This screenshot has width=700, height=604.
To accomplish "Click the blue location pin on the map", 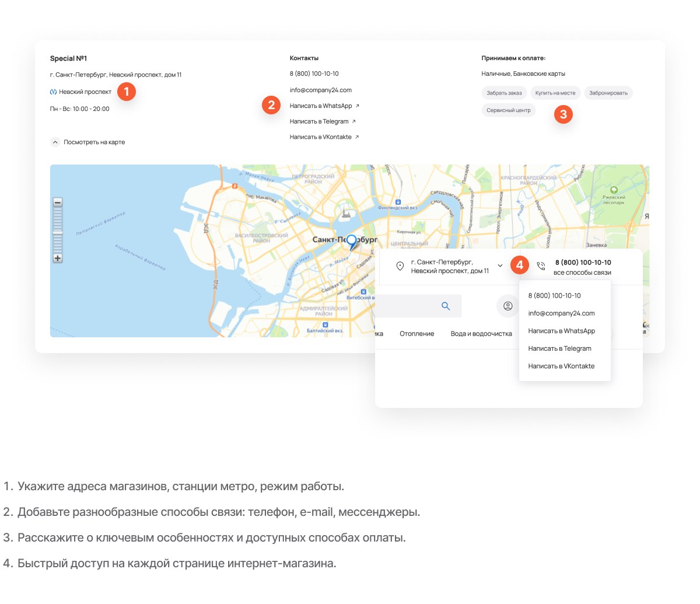I will [351, 241].
